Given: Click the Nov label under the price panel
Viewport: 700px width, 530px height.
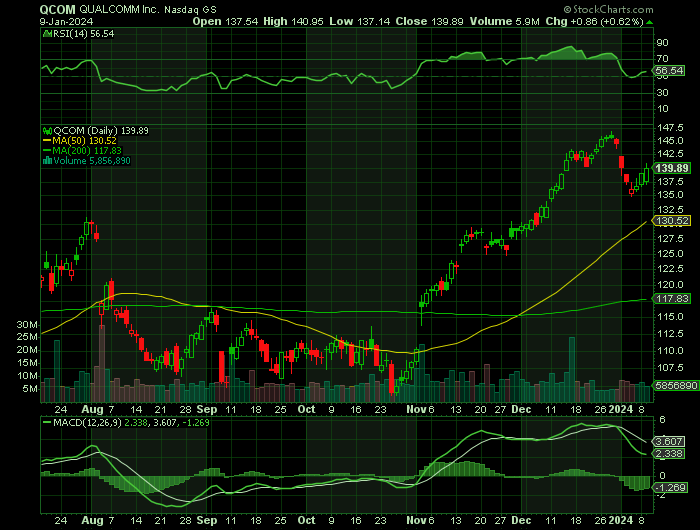Looking at the screenshot, I should point(416,409).
